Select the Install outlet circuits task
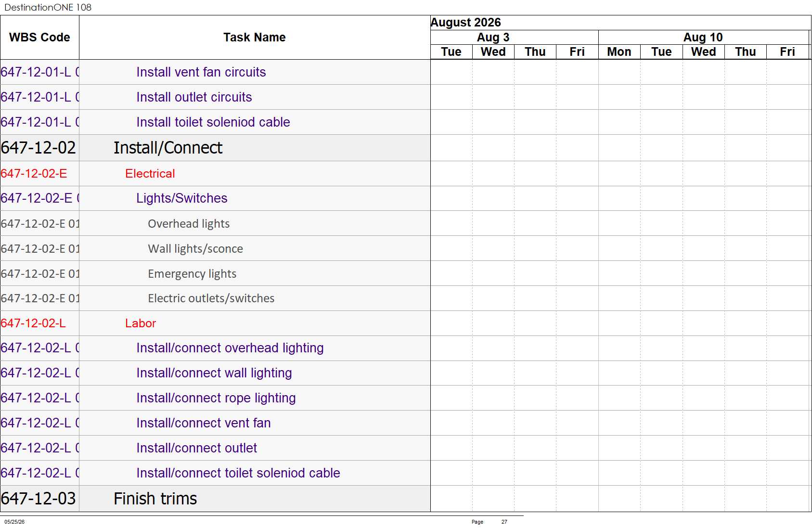The image size is (812, 528). [x=194, y=97]
